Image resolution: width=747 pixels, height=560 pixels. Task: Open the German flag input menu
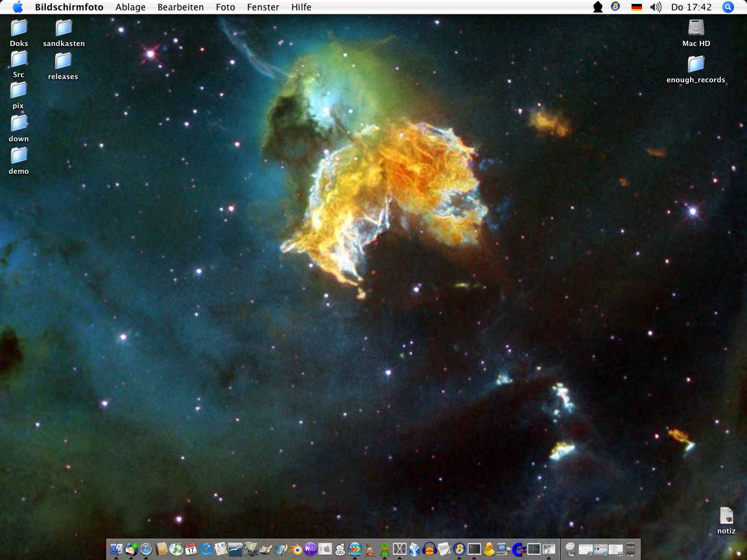tap(637, 7)
